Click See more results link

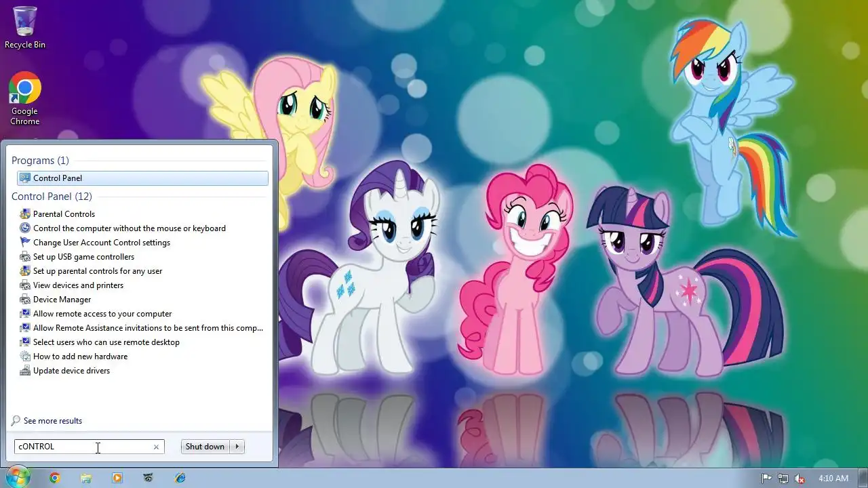(x=53, y=421)
